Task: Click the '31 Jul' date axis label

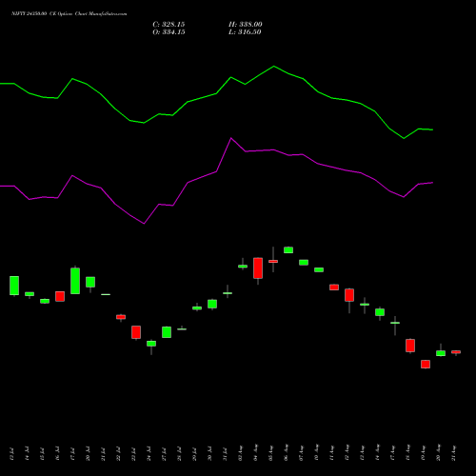Action: (x=225, y=454)
